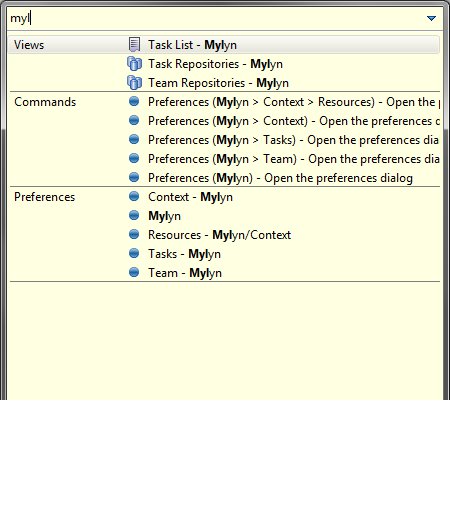Open Team - Mylyn preference page
This screenshot has height=508, width=450.
point(185,273)
